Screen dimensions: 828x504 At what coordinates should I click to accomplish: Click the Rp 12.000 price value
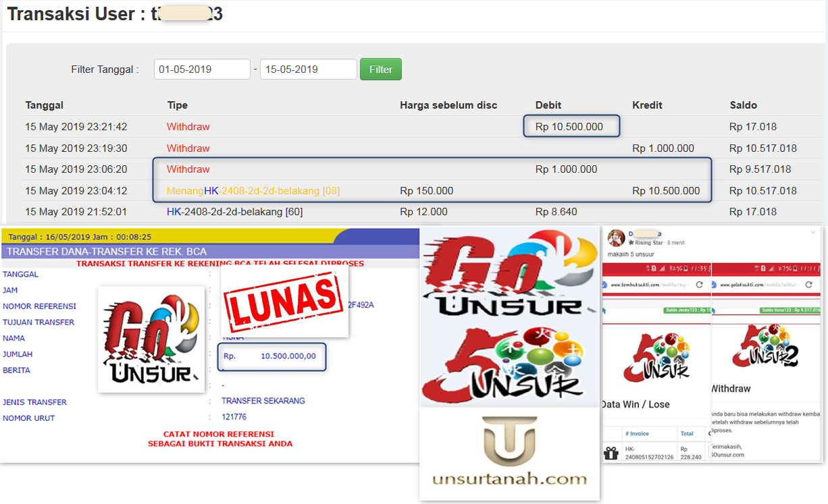click(424, 212)
